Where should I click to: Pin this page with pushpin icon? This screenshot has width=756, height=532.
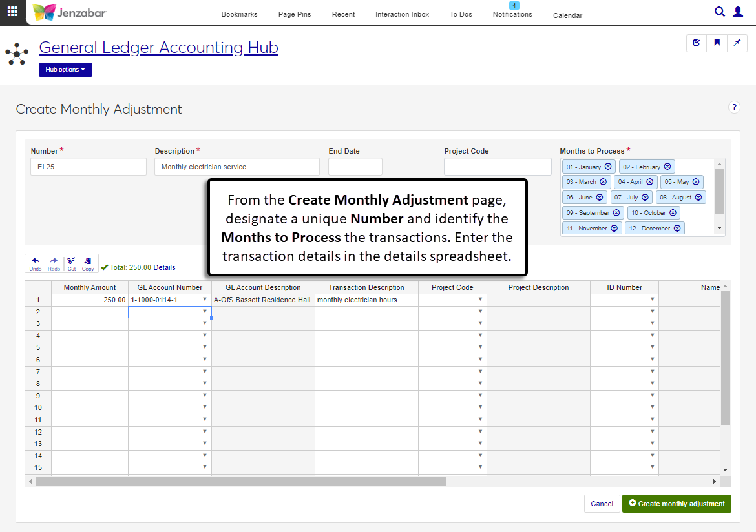coord(737,43)
